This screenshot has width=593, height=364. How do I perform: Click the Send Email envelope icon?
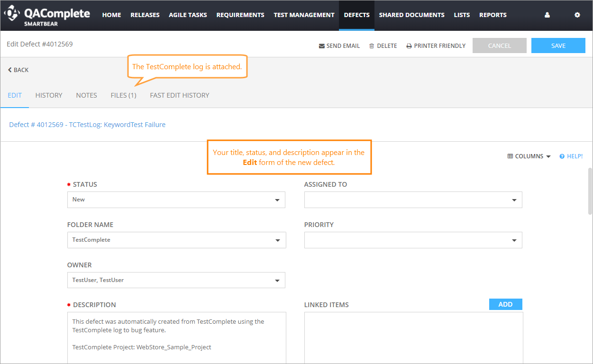click(322, 46)
